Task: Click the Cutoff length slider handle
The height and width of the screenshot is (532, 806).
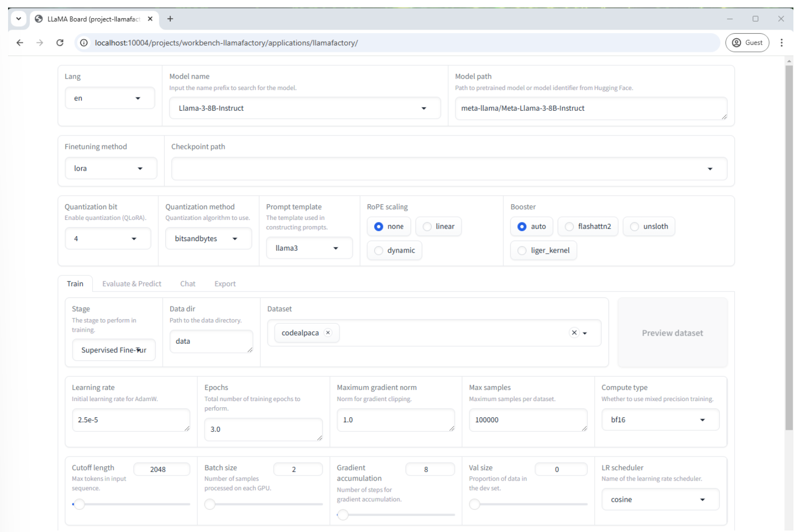Action: coord(79,504)
